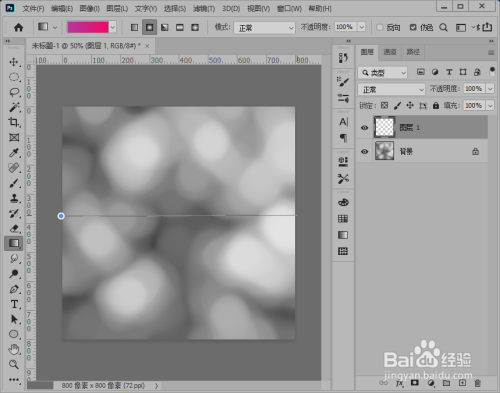Select the Magic Wand tool

(14, 107)
